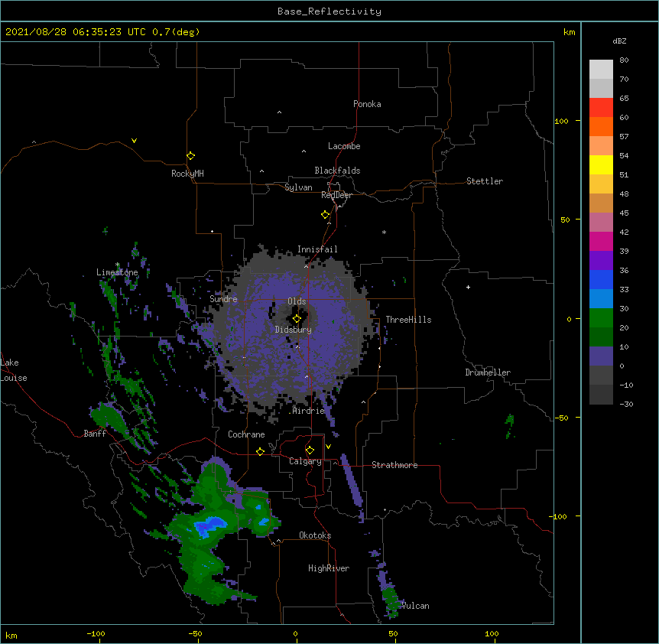This screenshot has width=659, height=644.
Task: Click the Strathmore label
Action: [394, 465]
